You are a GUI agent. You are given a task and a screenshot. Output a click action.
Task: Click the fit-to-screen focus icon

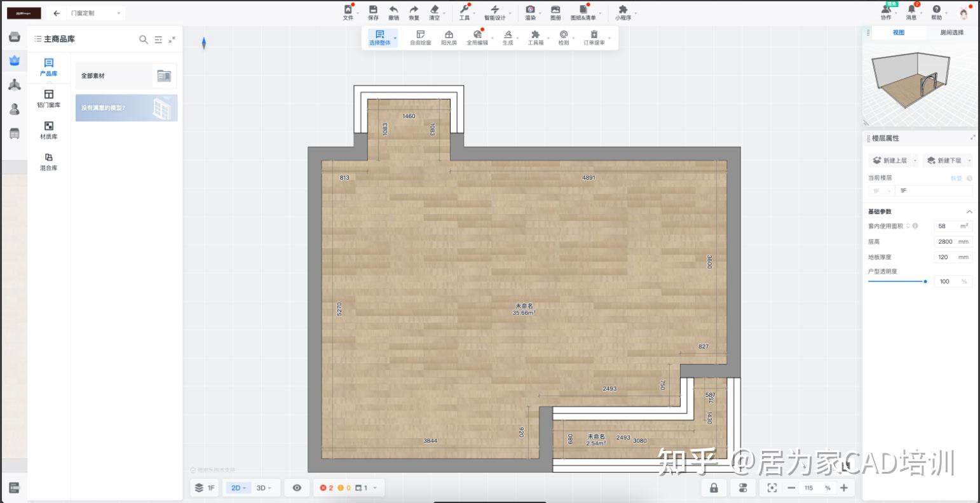772,488
